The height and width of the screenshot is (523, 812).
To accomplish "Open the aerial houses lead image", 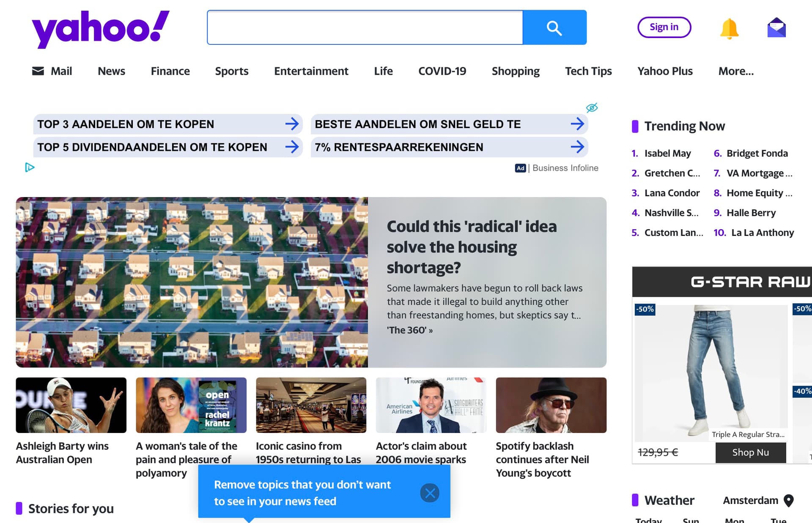I will pos(192,282).
